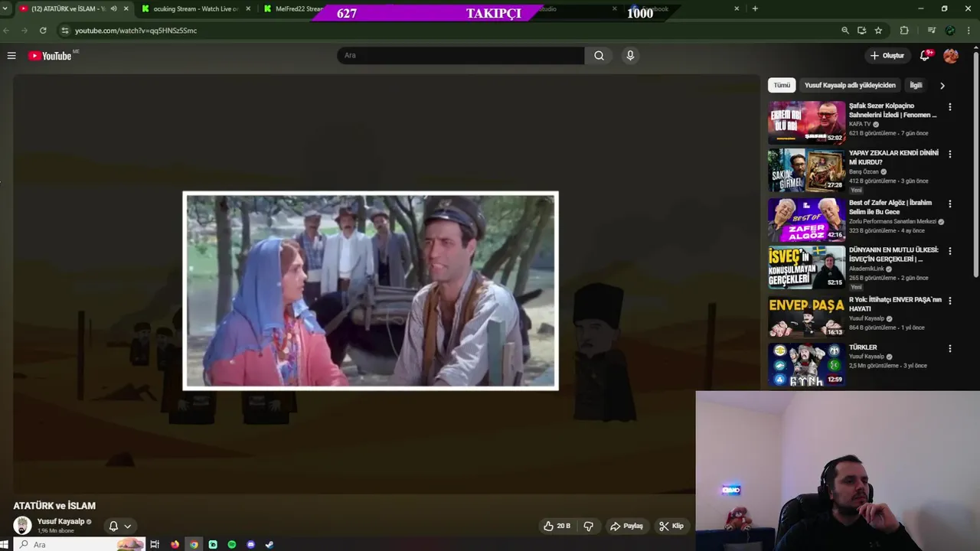Open the site information icon in address bar

point(65,31)
